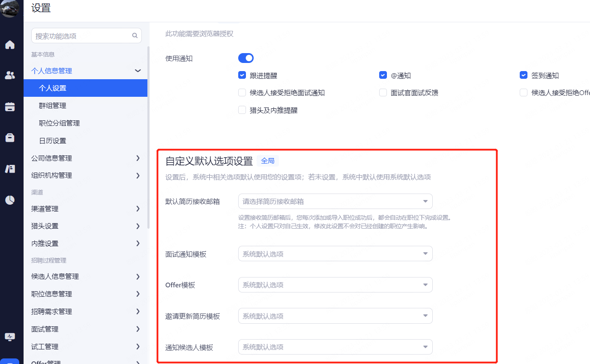Click the briefcase jobs icon

[10, 137]
